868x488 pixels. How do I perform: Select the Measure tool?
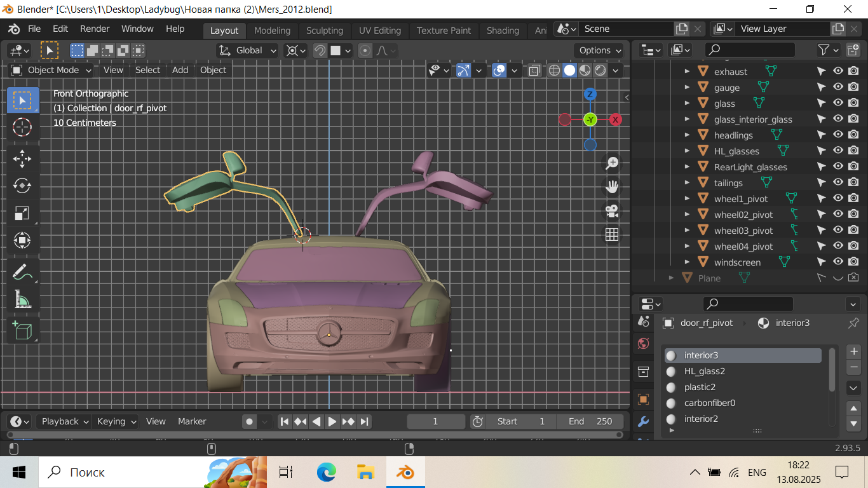coord(22,299)
